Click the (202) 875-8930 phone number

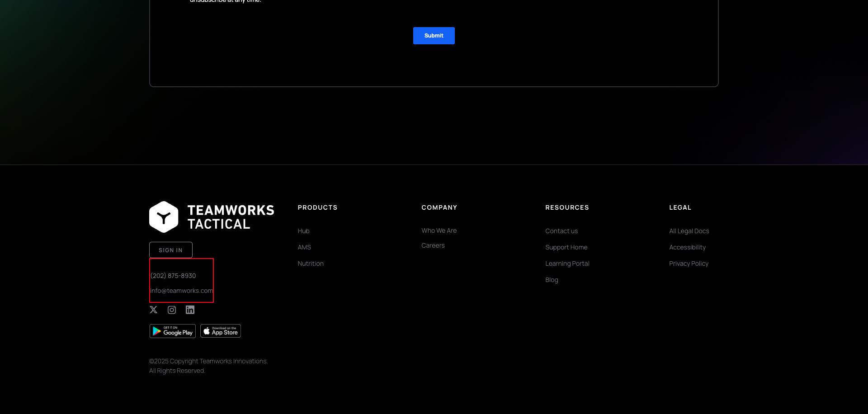click(173, 275)
